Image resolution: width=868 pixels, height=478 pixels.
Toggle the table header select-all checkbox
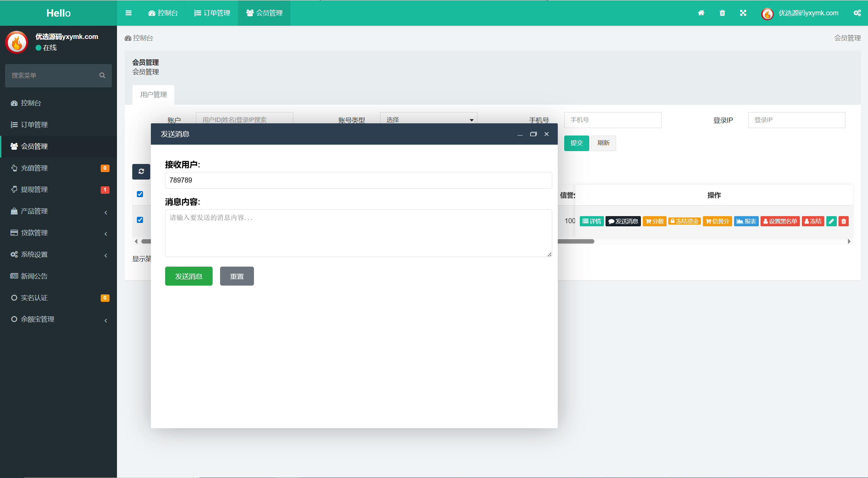point(140,194)
